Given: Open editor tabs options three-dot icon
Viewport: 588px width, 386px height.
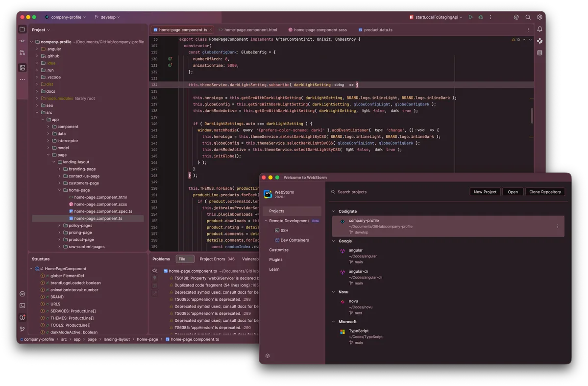Looking at the screenshot, I should pos(528,30).
